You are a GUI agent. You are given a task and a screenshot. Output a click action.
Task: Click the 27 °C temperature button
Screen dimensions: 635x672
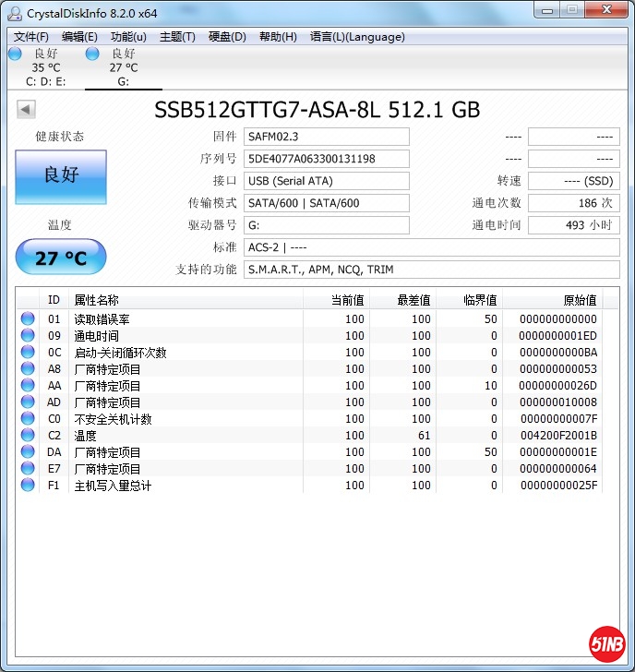(61, 258)
